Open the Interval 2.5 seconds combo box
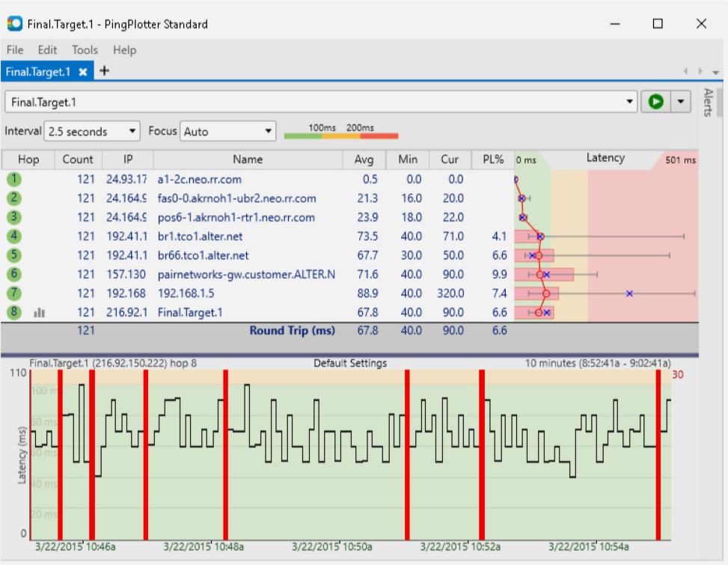 [92, 132]
